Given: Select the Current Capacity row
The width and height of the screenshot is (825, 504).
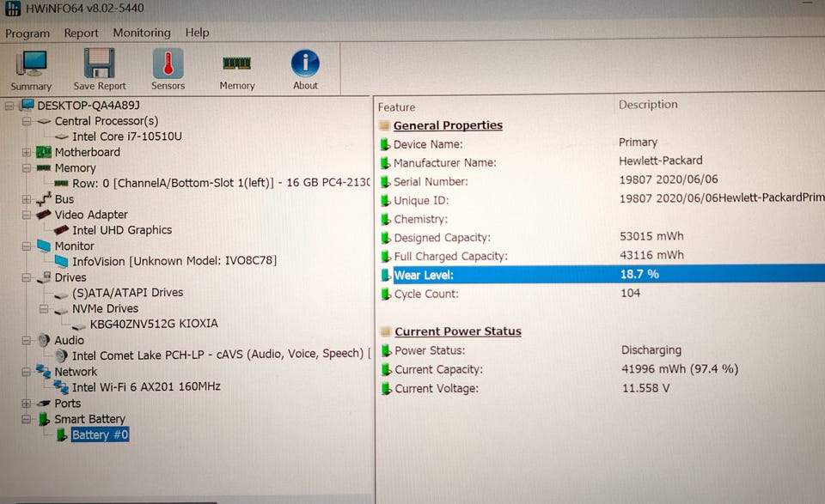Looking at the screenshot, I should (602, 369).
